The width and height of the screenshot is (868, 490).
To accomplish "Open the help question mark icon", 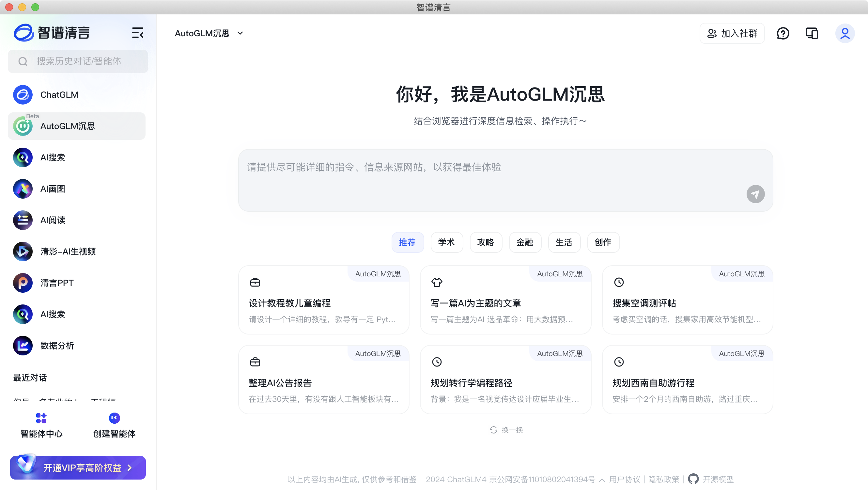I will (783, 33).
